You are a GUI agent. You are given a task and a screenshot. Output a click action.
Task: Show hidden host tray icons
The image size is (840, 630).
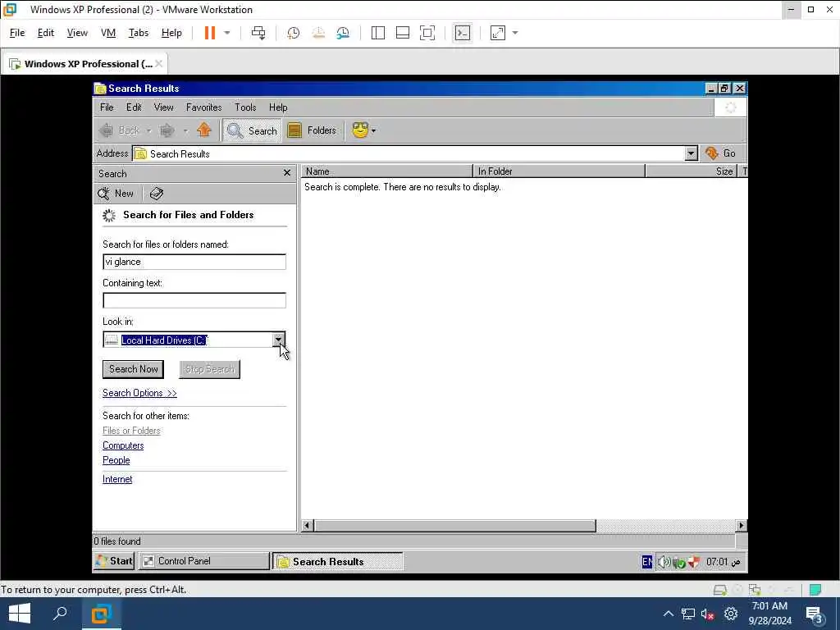(x=668, y=614)
